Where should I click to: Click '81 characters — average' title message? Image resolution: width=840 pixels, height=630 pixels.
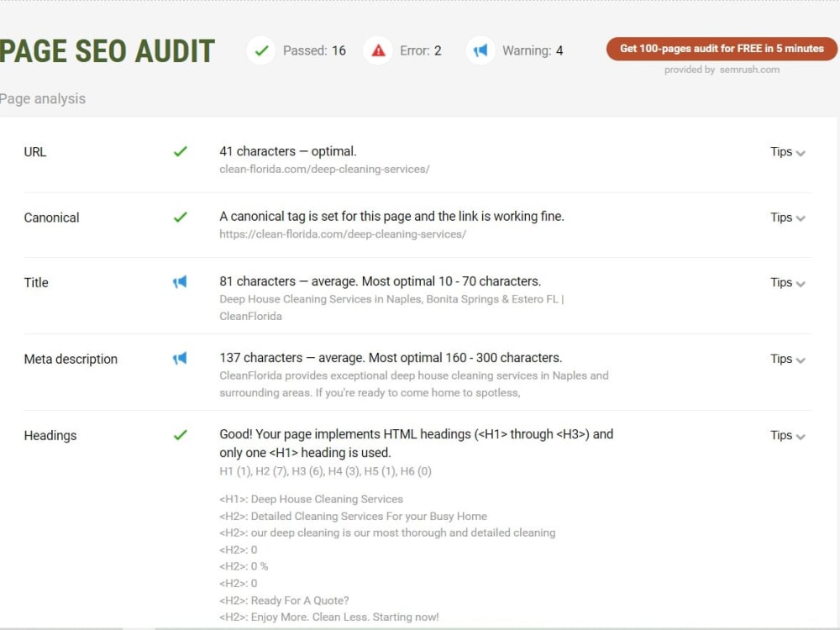(381, 281)
